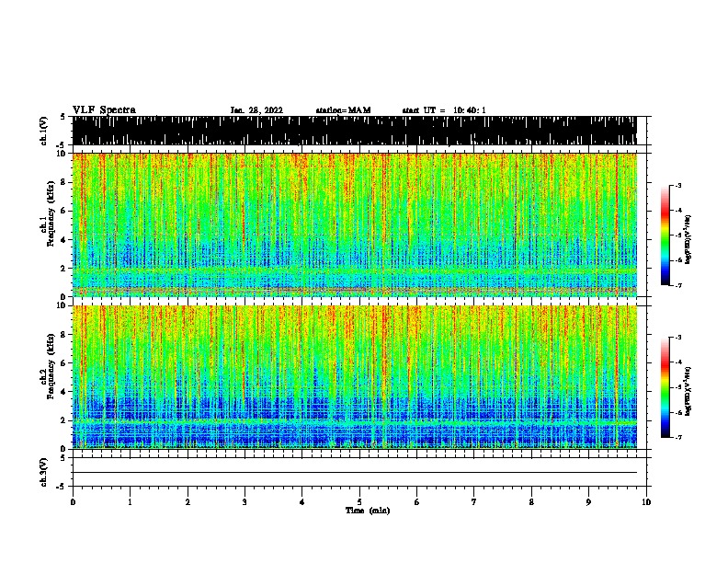The height and width of the screenshot is (563, 728).
Task: Click the ch.2 spectrogram colorbar
Action: click(x=665, y=387)
